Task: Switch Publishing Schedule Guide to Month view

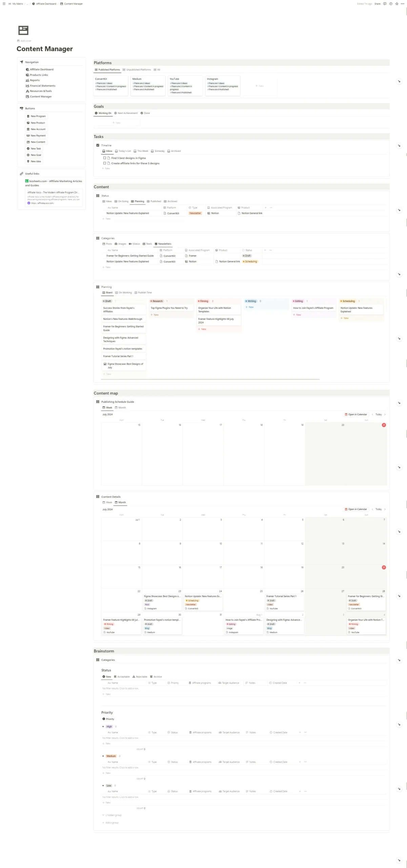Action: coord(120,408)
